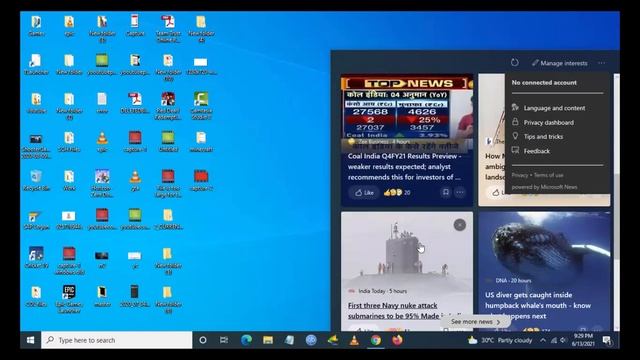
Task: Open the three-dot options beside Manage interests
Action: point(602,63)
